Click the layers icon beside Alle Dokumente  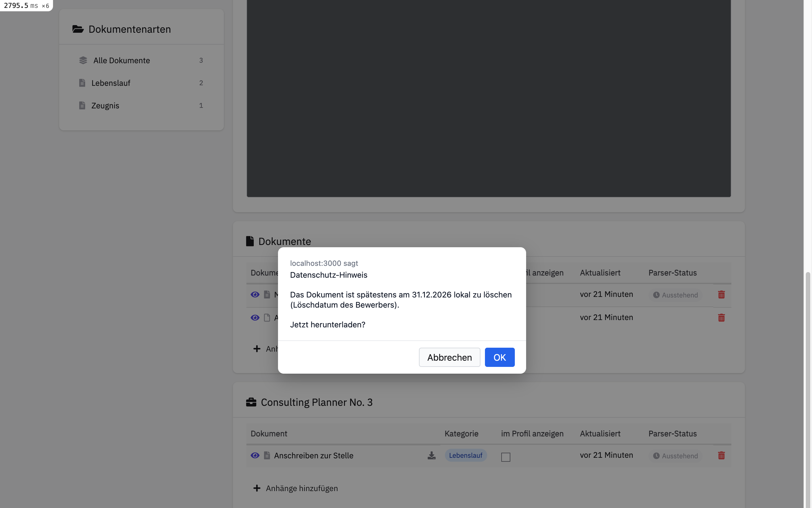(x=83, y=60)
